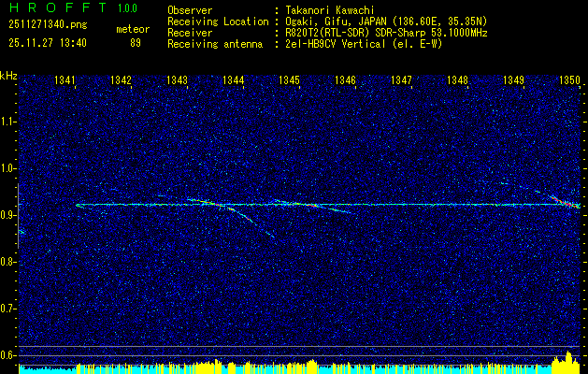
Task: Click the 1.0 kHz axis label
Action: 7,168
